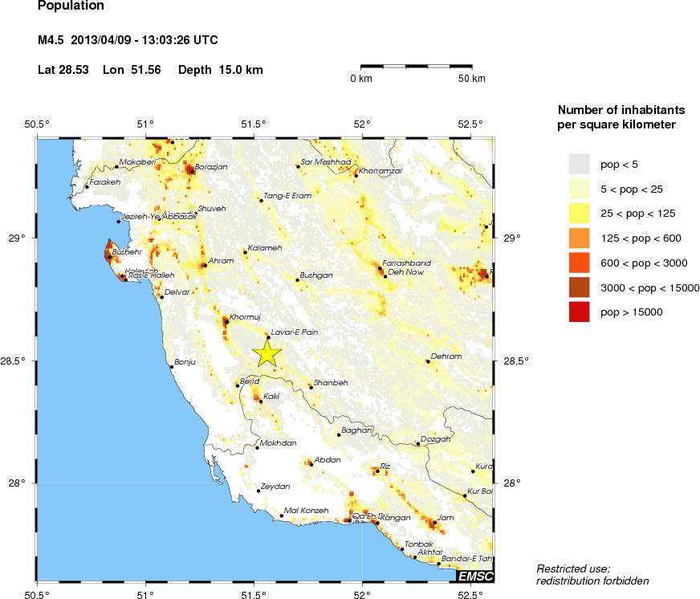The image size is (700, 599).
Task: Select the '600 < pop < 3000' orange swatch
Action: (579, 263)
